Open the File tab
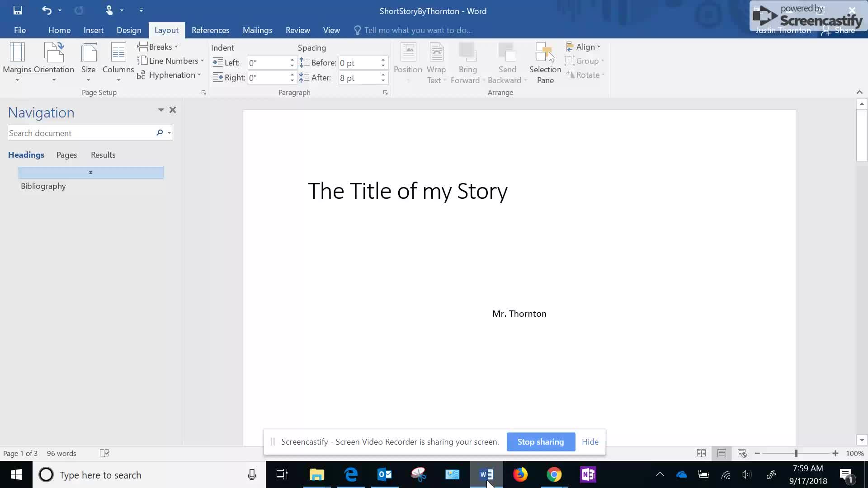Viewport: 868px width, 488px height. (x=20, y=30)
